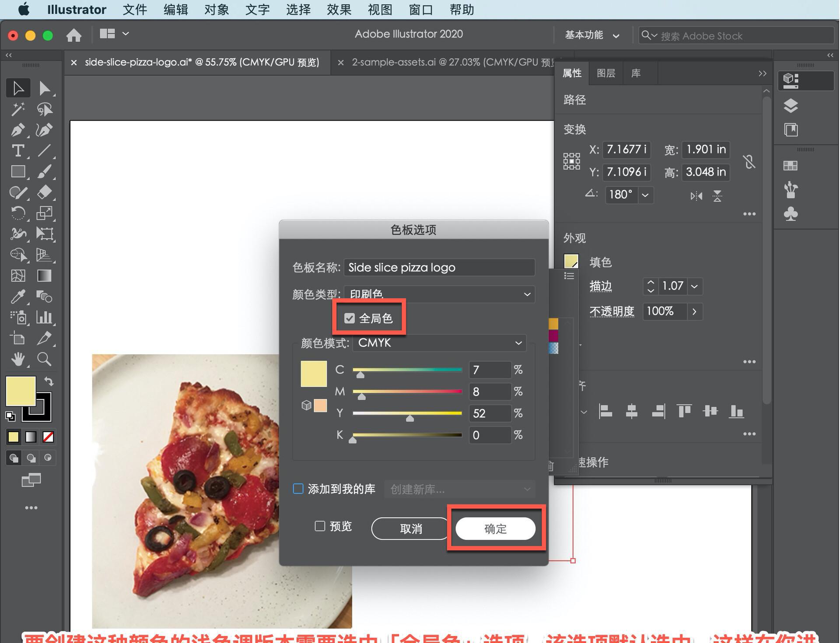Select the Selection tool arrow
Screen dimensions: 840x643
pyautogui.click(x=18, y=88)
